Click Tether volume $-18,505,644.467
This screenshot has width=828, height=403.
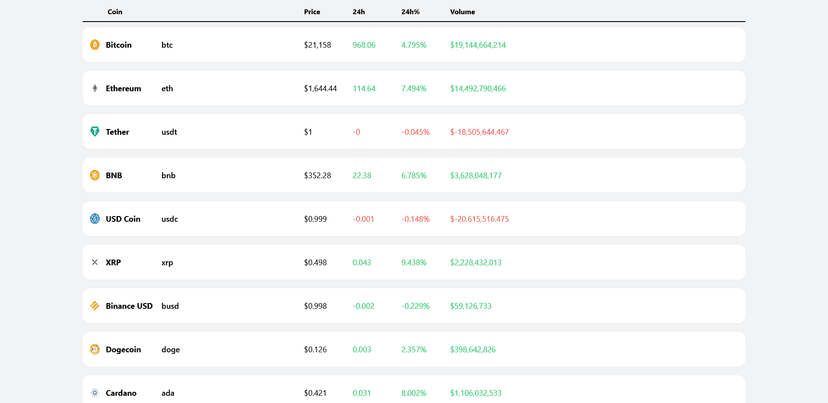pos(479,132)
